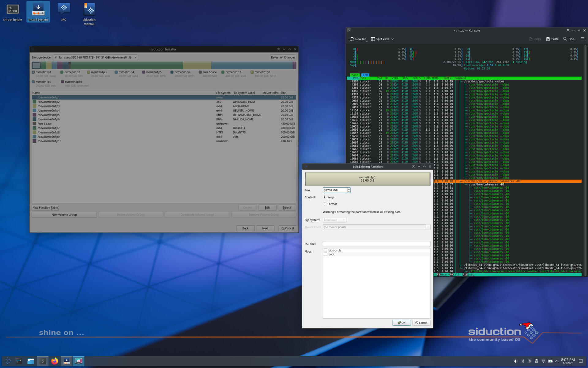Viewport: 588px width, 368px height.
Task: Select the /dev/nvme0n1p5 ULTRAMARINE_HOME row
Action: tap(164, 115)
